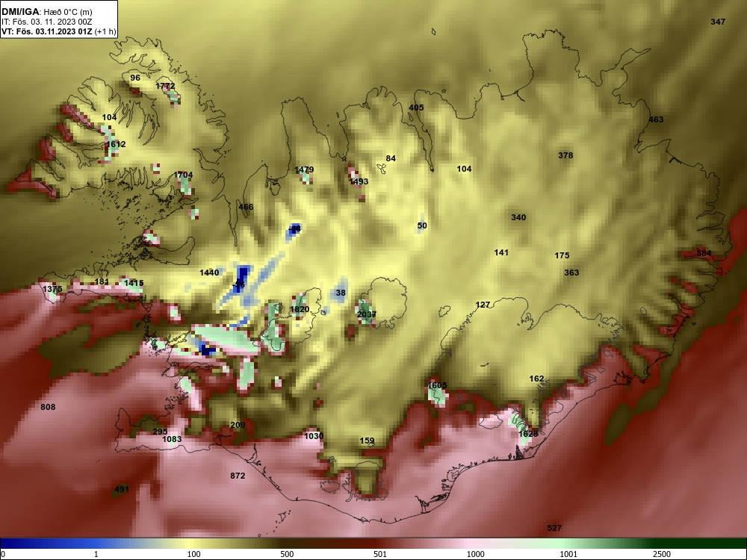This screenshot has height=560, width=747.
Task: Click the "500" legend tick label
Action: point(287,554)
